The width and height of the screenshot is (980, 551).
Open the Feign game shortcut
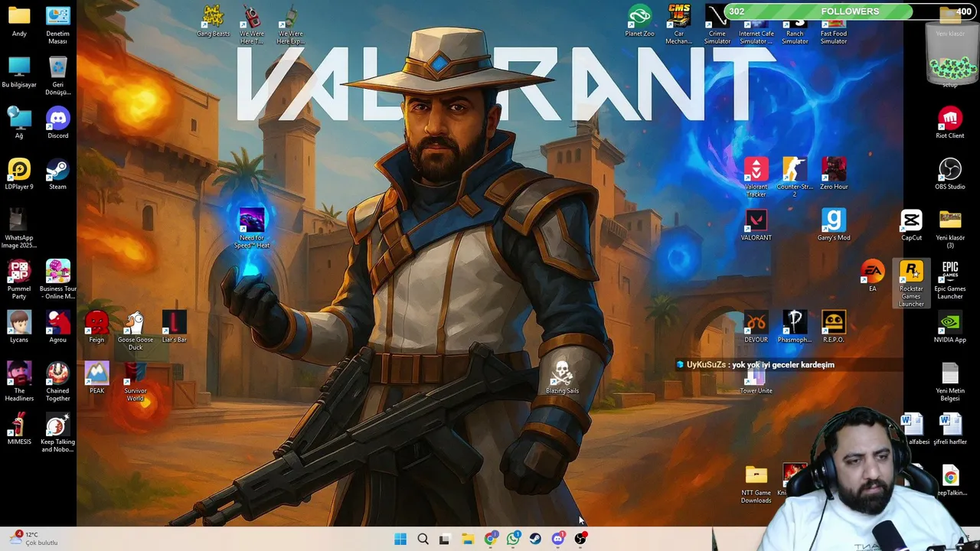point(96,328)
